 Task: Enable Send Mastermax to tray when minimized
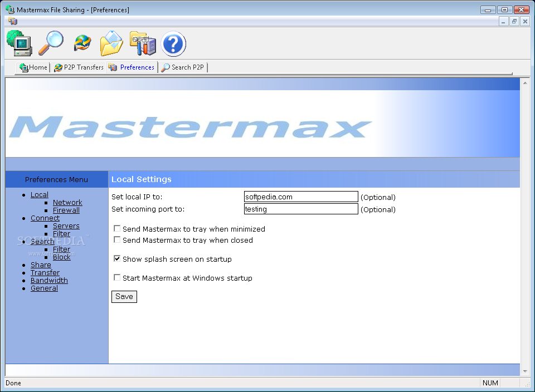coord(117,228)
